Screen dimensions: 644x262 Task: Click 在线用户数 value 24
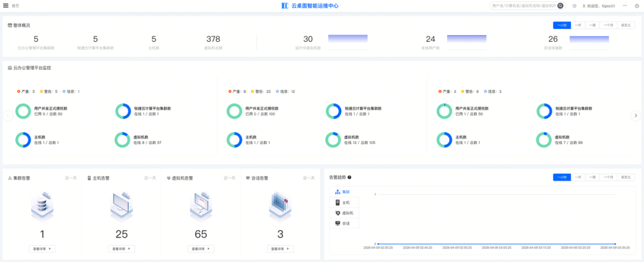(x=431, y=39)
